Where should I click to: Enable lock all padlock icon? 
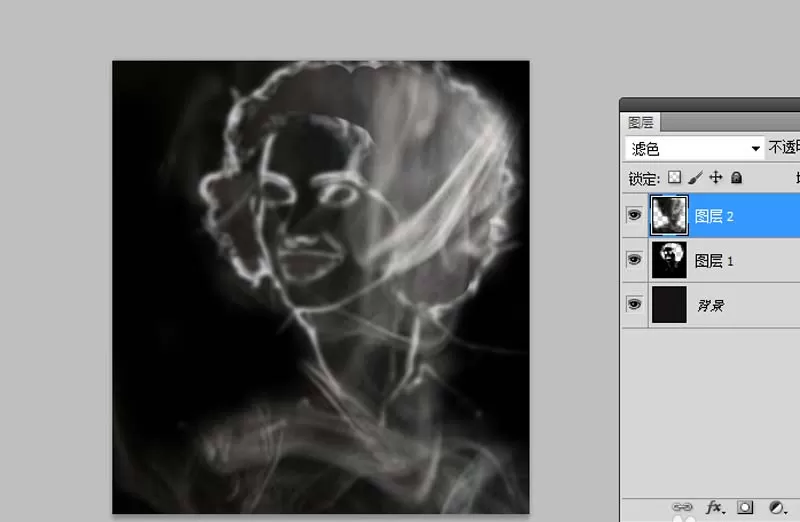(x=736, y=177)
